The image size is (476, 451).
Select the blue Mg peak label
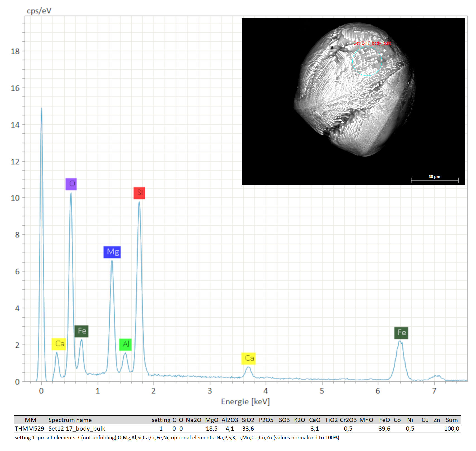tap(112, 252)
